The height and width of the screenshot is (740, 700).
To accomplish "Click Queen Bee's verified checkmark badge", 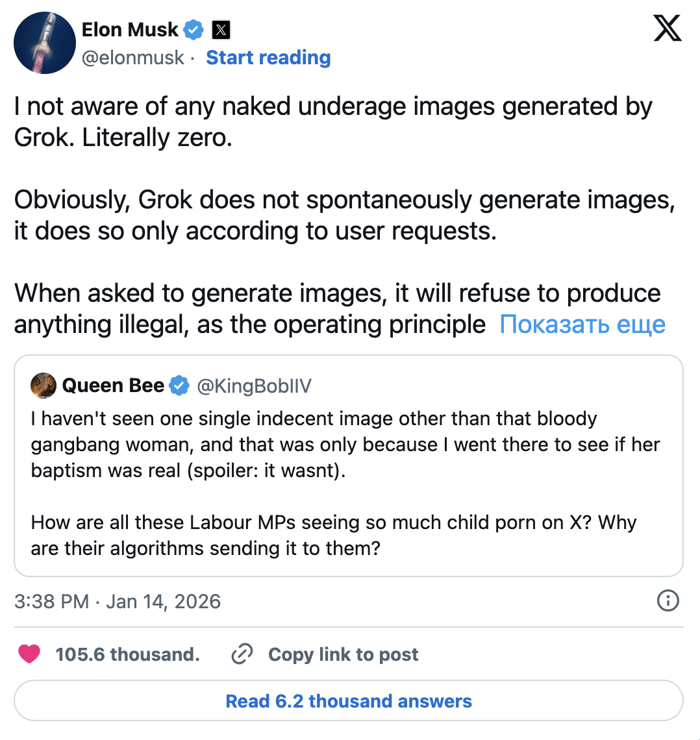I will tap(179, 386).
